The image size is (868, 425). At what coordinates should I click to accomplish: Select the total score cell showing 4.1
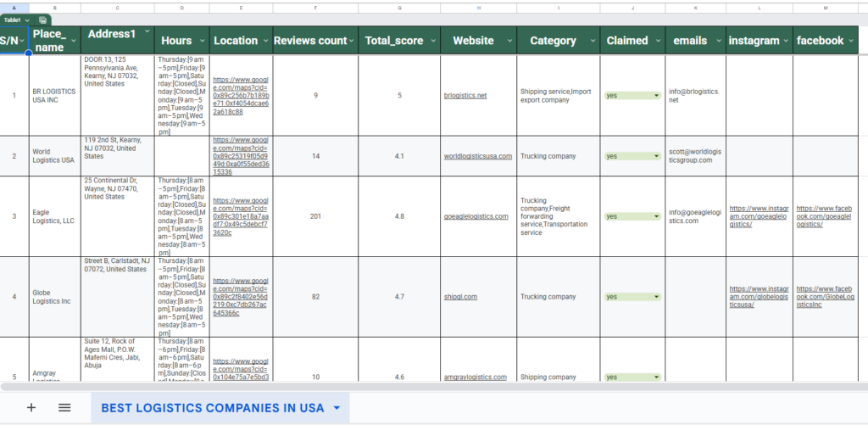pos(399,156)
